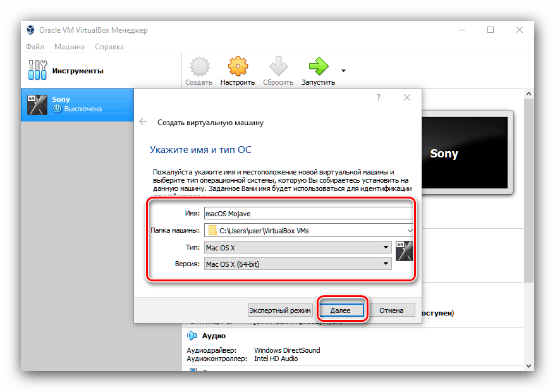Open the Справка menu
The image size is (555, 392).
(x=109, y=47)
